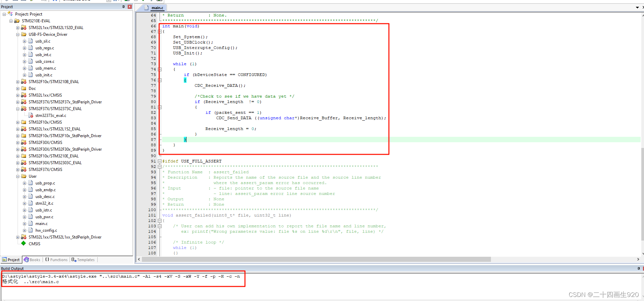Click the usb_pwr.c file icon
644x301 pixels.
(x=30, y=217)
